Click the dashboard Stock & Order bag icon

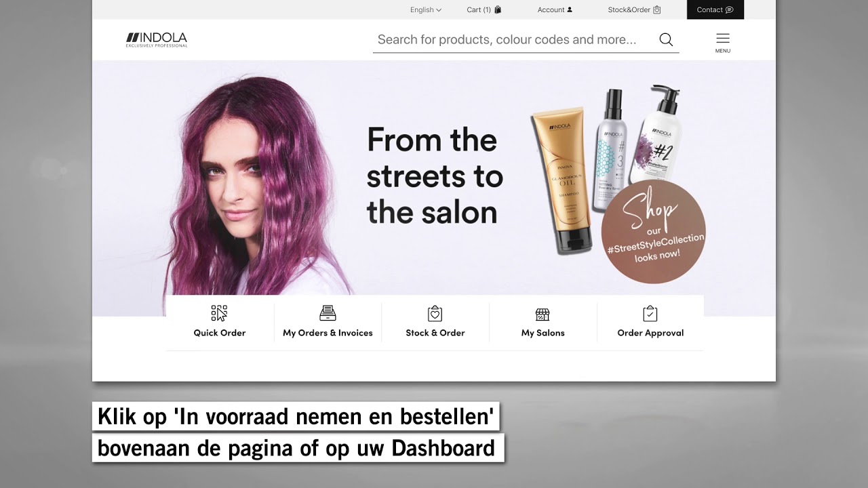coord(435,313)
